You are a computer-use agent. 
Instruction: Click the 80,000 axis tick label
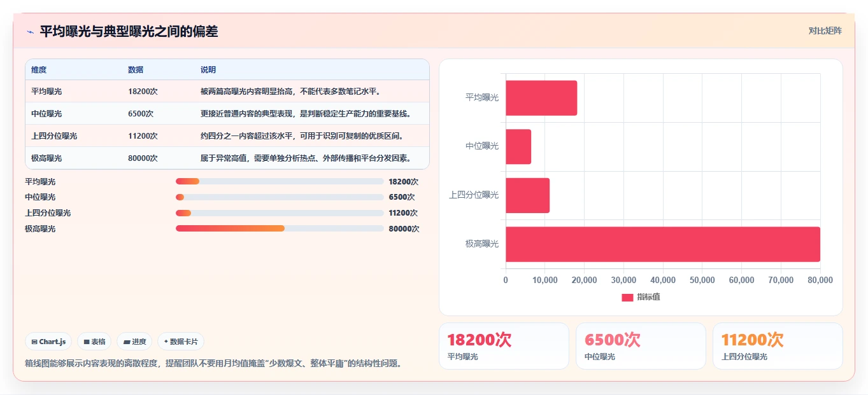coord(820,280)
